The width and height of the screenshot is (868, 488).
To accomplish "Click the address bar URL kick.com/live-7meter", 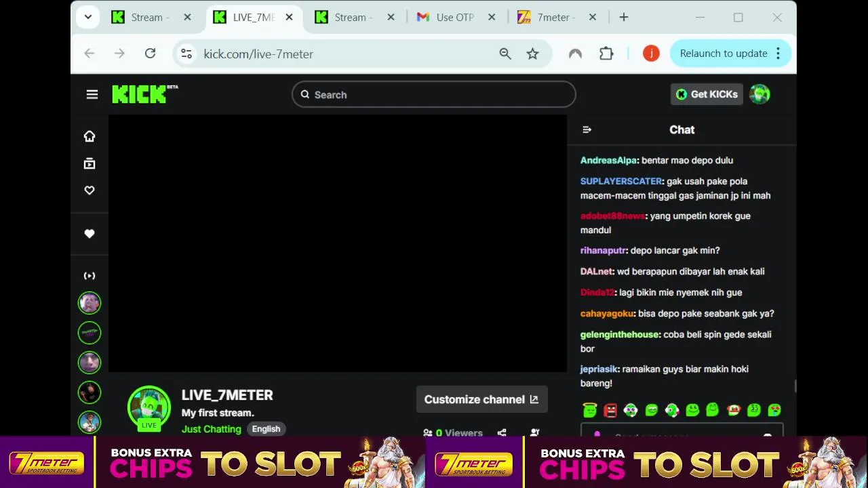I will [x=258, y=54].
